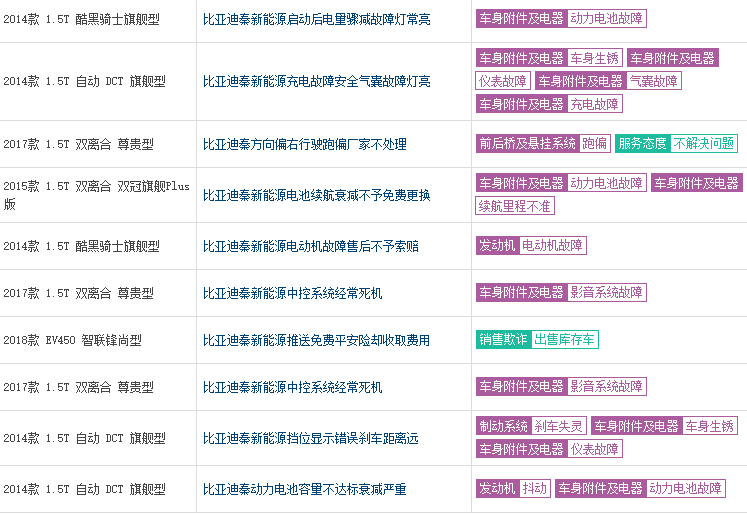This screenshot has height=514, width=747.
Task: Open complaint 比亚迪秦新能源推送免费平安险却收取费用
Action: click(316, 340)
